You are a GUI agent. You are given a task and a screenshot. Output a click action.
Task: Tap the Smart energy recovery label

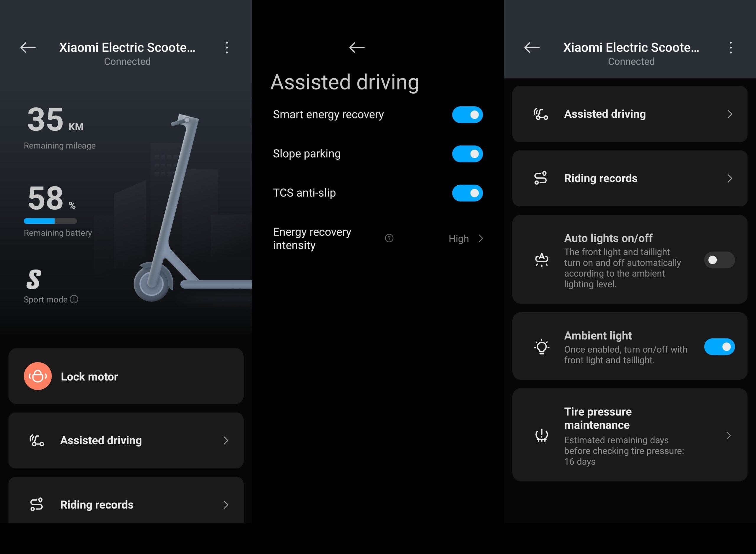328,115
